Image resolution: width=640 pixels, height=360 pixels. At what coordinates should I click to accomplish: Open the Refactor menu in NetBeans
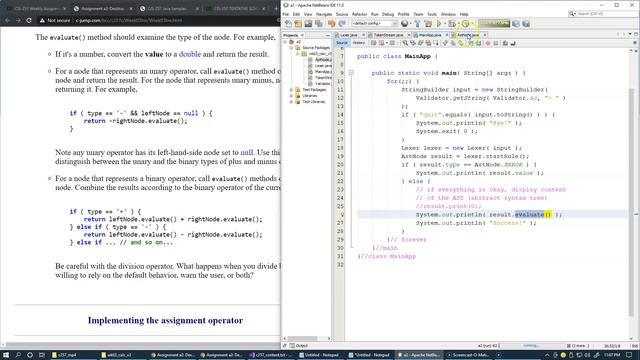pos(359,14)
